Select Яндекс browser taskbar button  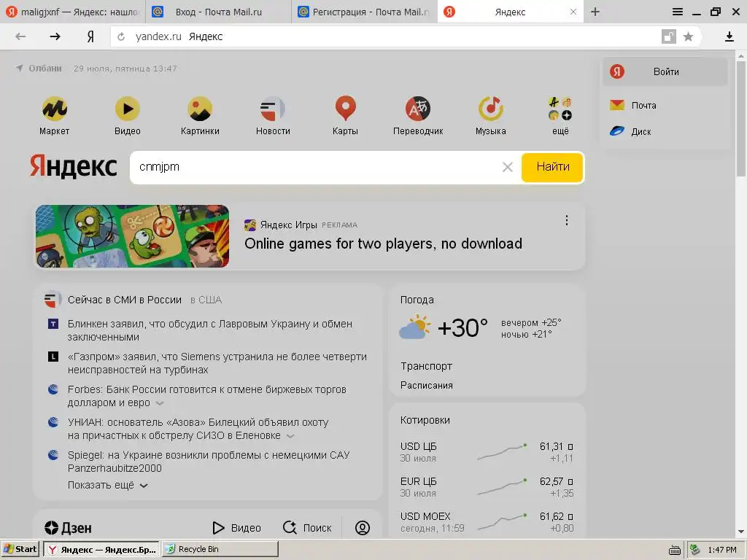click(x=101, y=550)
